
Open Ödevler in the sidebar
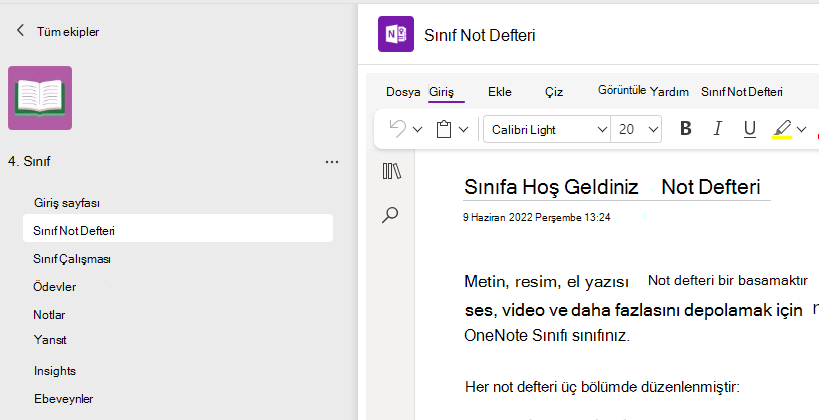pyautogui.click(x=55, y=287)
